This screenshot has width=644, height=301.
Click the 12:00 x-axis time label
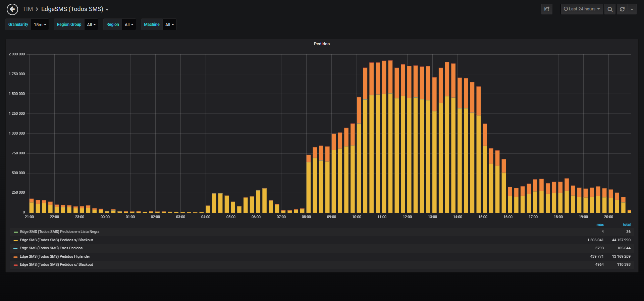coord(407,217)
